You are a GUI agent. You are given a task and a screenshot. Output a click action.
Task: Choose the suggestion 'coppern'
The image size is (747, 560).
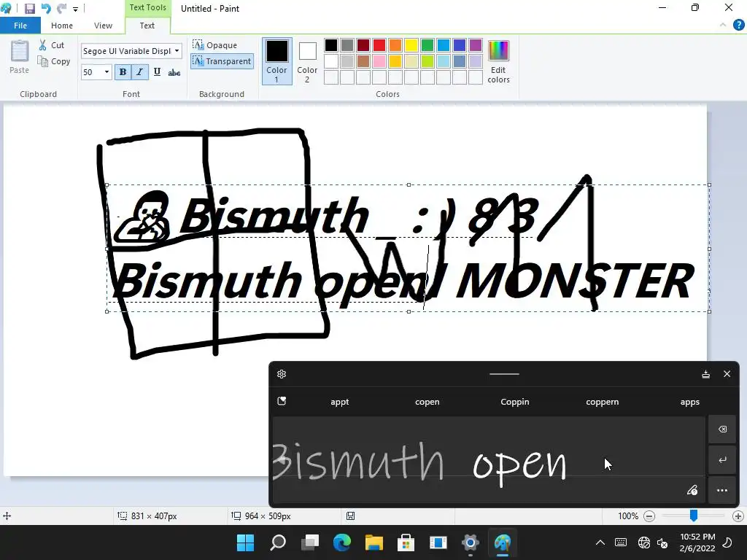pos(602,402)
